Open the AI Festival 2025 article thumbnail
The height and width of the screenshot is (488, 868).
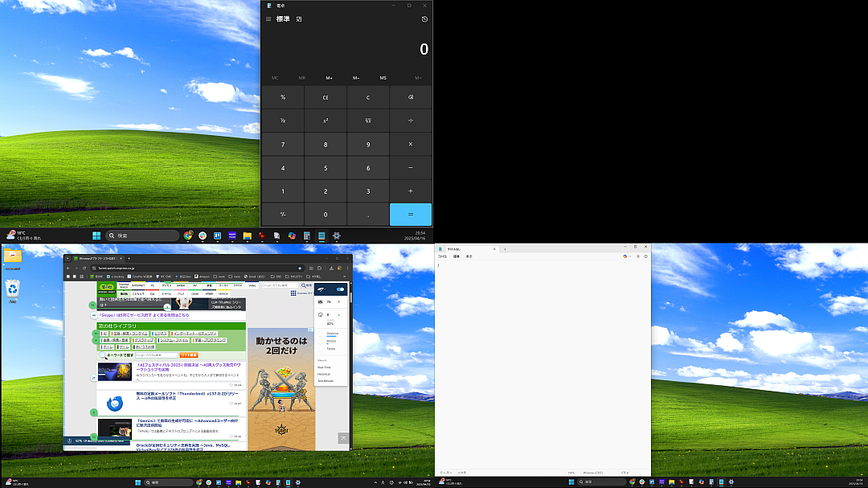coord(115,372)
